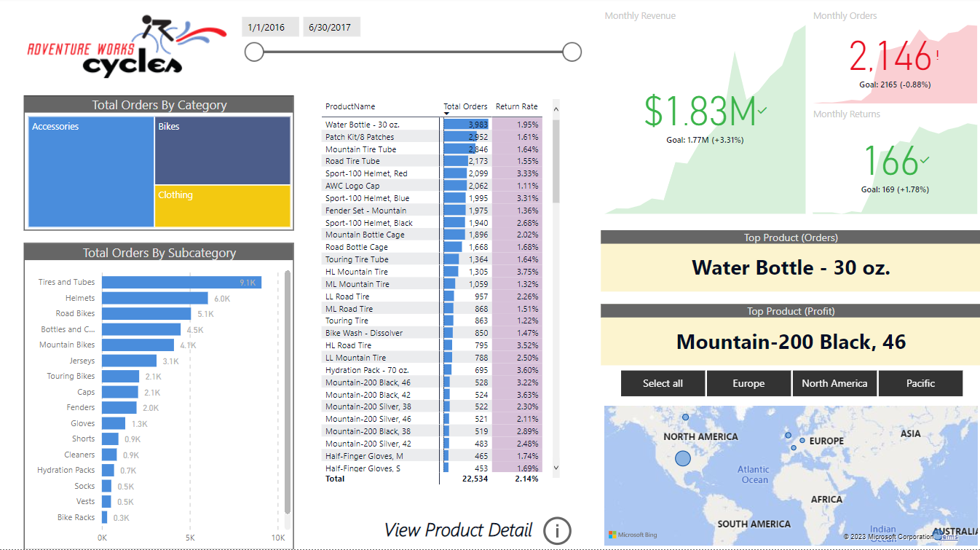This screenshot has width=980, height=550.
Task: Click the large North America bubble on the map
Action: coord(682,459)
